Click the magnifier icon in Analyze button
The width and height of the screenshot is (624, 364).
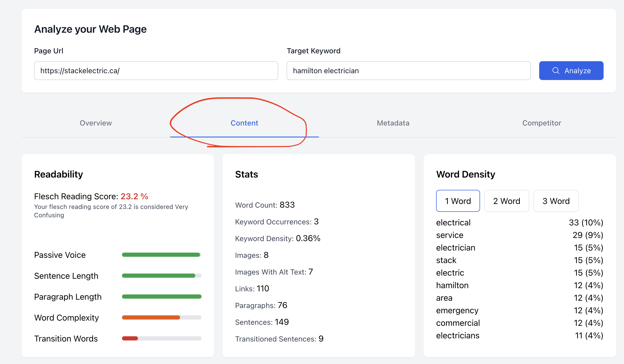556,71
